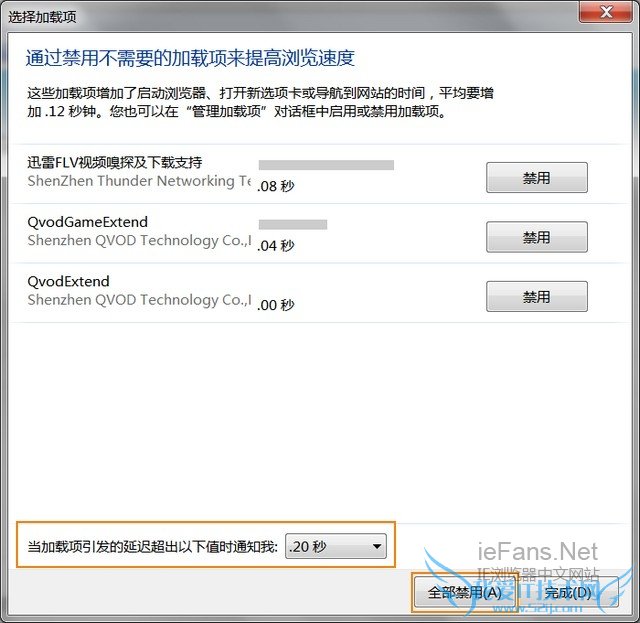Image resolution: width=640 pixels, height=623 pixels.
Task: Click the .08 秒 load time bar
Action: click(x=326, y=165)
